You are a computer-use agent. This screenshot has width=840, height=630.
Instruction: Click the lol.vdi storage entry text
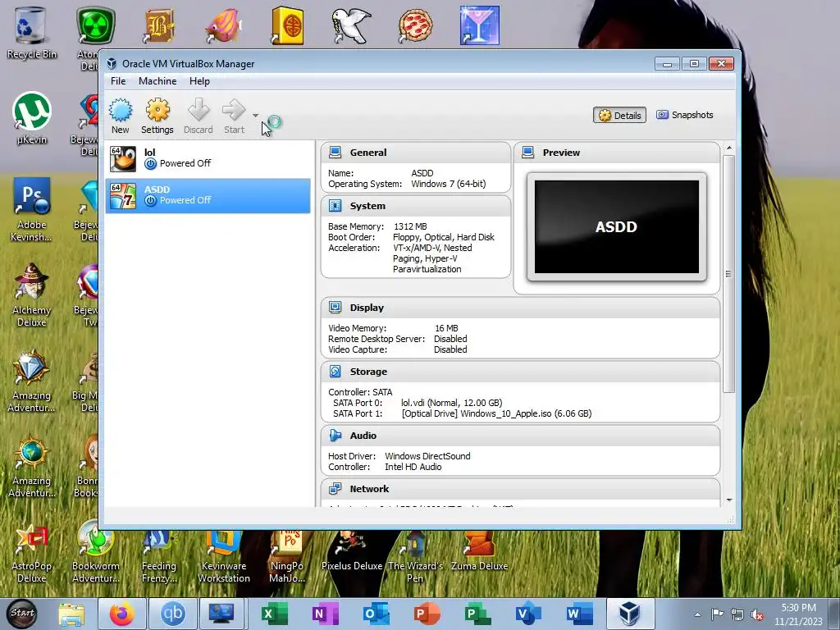click(452, 403)
